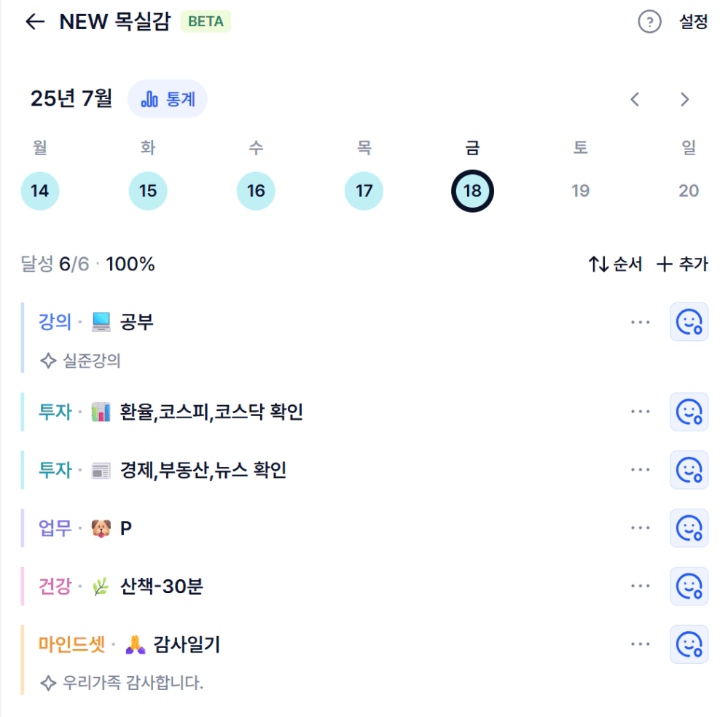
Task: Go to previous week with left chevron
Action: click(635, 99)
